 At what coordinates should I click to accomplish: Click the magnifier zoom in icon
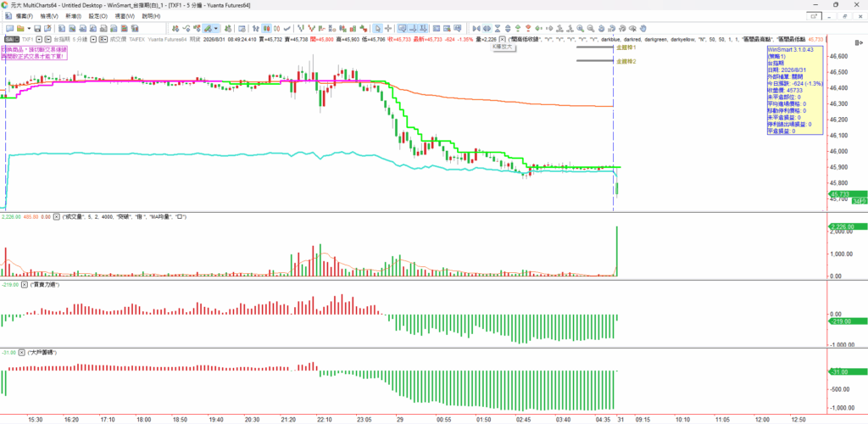580,28
